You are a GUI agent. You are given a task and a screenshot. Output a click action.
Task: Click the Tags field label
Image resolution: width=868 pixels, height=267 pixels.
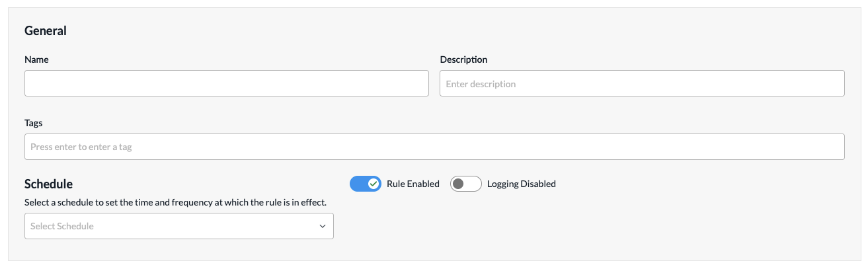34,123
